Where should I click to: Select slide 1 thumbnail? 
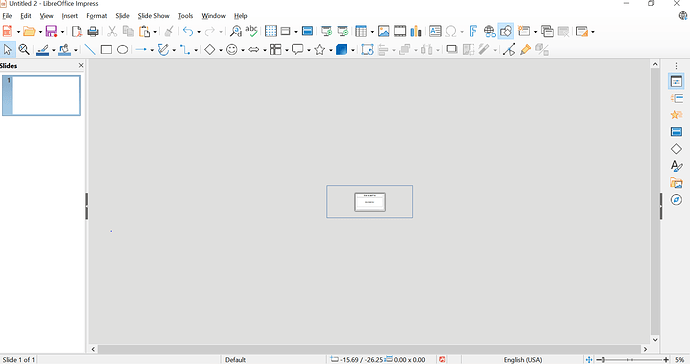pyautogui.click(x=41, y=96)
